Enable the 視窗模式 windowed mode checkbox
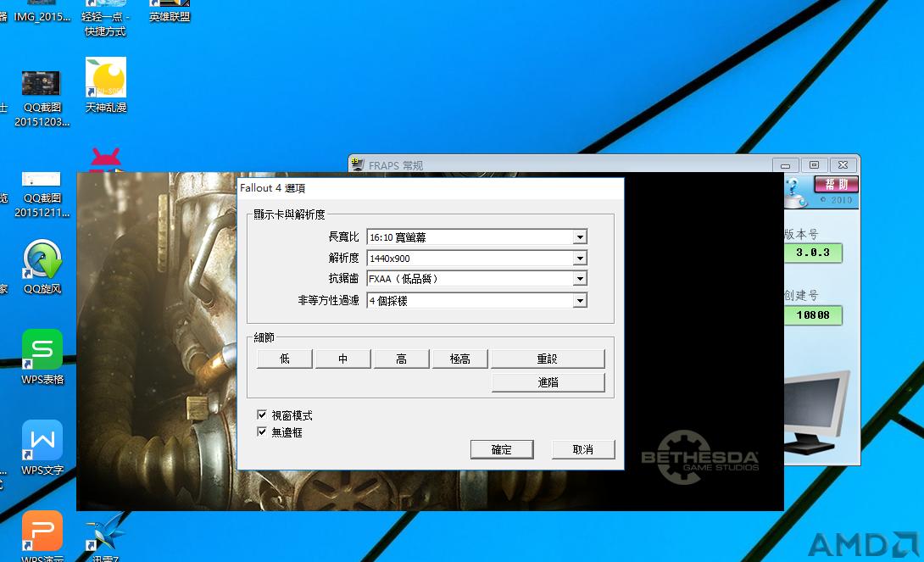Screen dimensions: 924x562 tap(262, 415)
